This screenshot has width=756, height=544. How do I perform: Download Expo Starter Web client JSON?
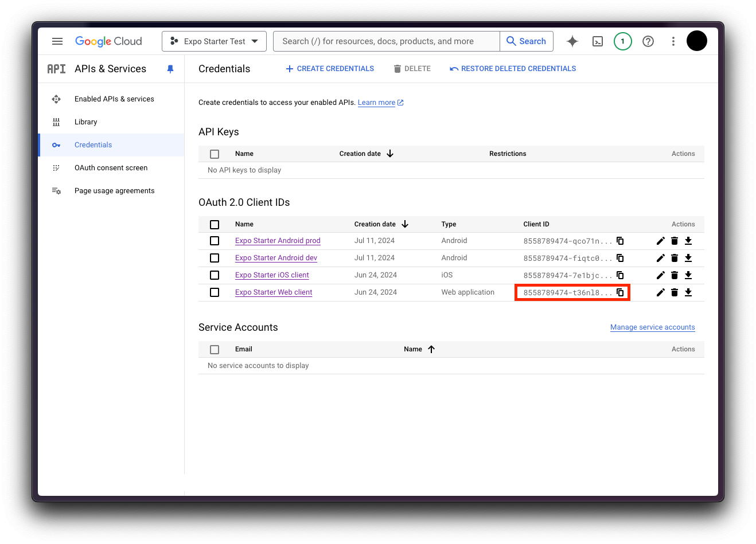[x=688, y=292]
